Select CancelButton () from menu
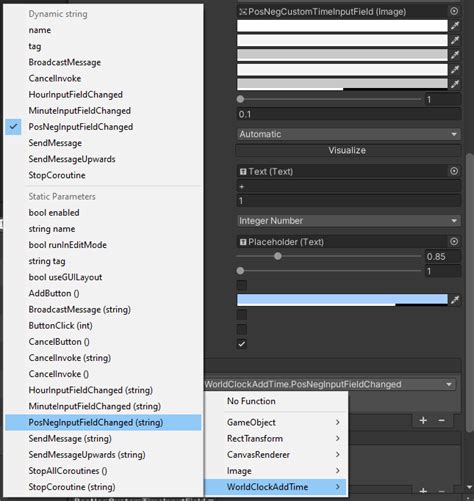474x501 pixels. [103, 342]
